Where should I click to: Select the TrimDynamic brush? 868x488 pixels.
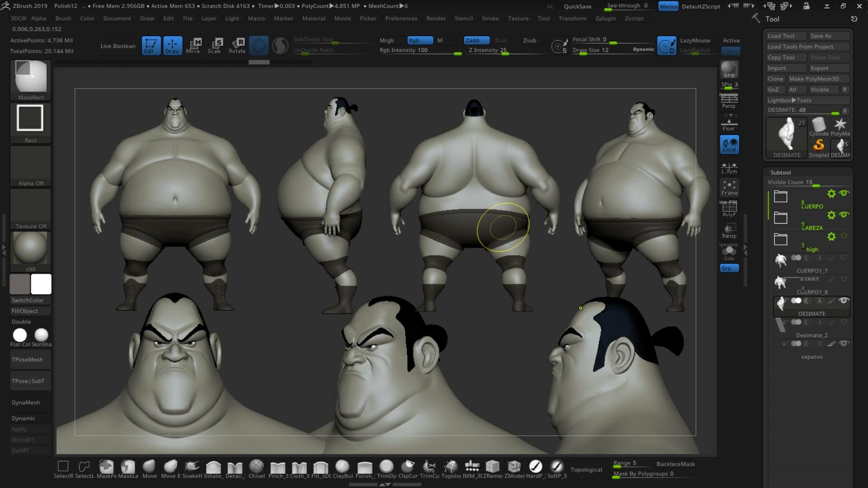[x=386, y=469]
